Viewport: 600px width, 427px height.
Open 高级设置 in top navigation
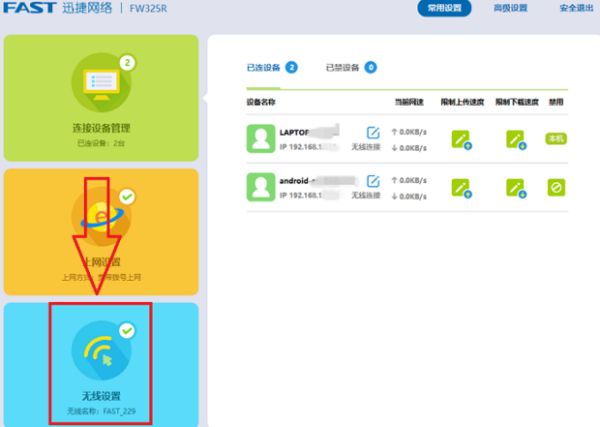pos(510,8)
